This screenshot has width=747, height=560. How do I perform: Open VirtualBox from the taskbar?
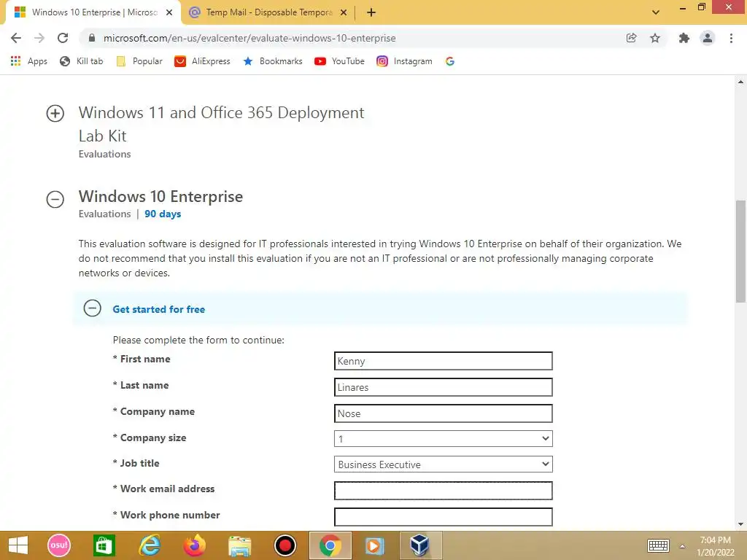419,545
